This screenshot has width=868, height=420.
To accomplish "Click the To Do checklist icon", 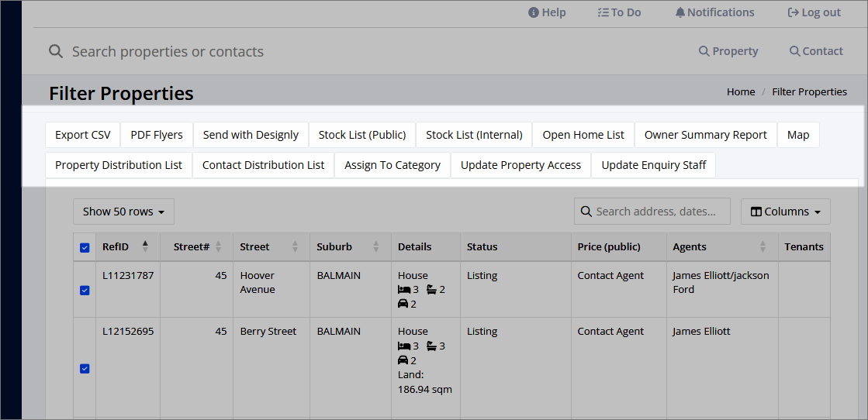I will tap(603, 12).
